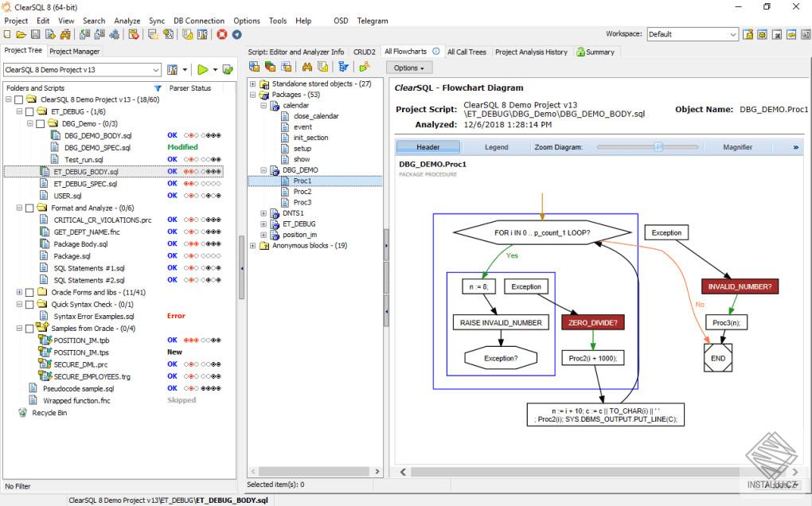Click the red life-ring help icon
The width and height of the screenshot is (812, 506).
pos(221,35)
